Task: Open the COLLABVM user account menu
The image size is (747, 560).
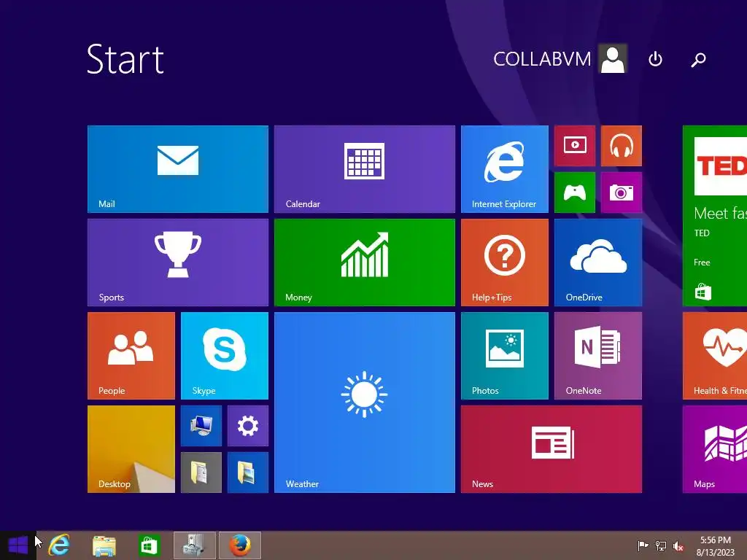Action: pos(560,59)
